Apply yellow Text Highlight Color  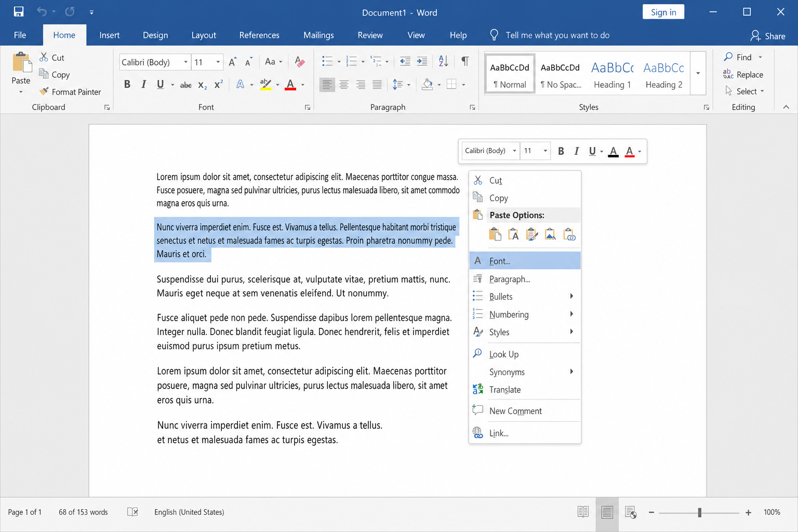265,84
